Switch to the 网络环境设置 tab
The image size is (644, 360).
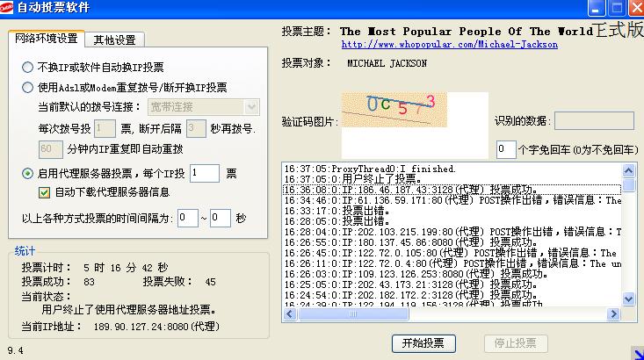click(x=46, y=40)
